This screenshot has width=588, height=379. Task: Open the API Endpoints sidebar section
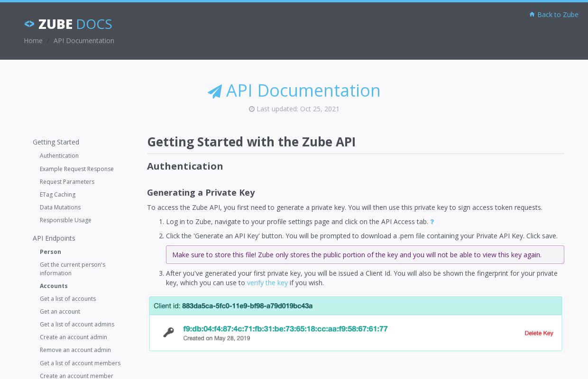click(x=54, y=238)
